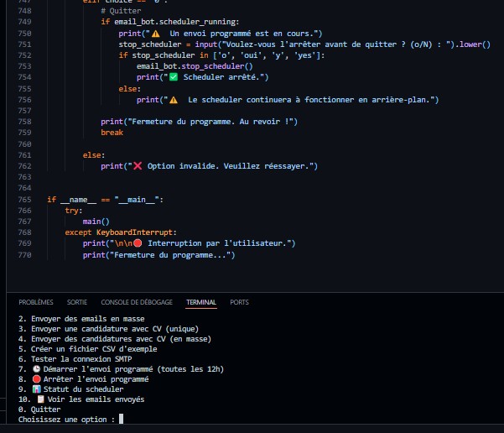Click the warning emoji on line 756
Image resolution: width=504 pixels, height=433 pixels.
(x=174, y=99)
